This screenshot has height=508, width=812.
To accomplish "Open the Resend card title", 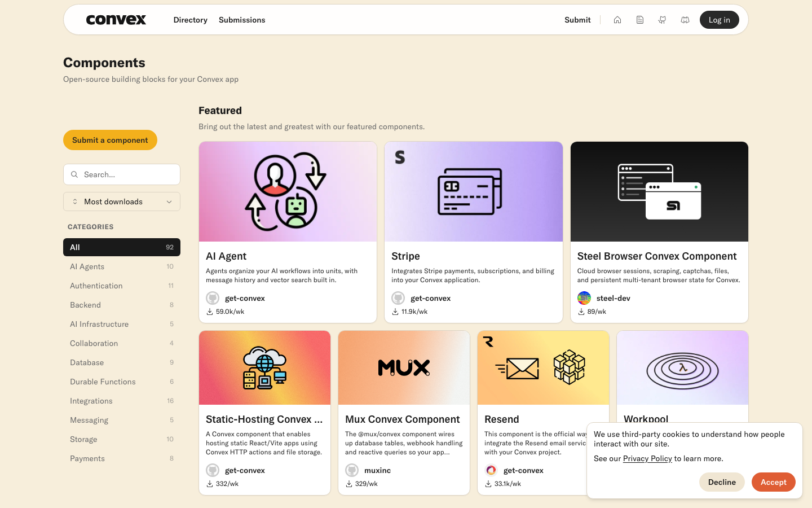I will 502,419.
